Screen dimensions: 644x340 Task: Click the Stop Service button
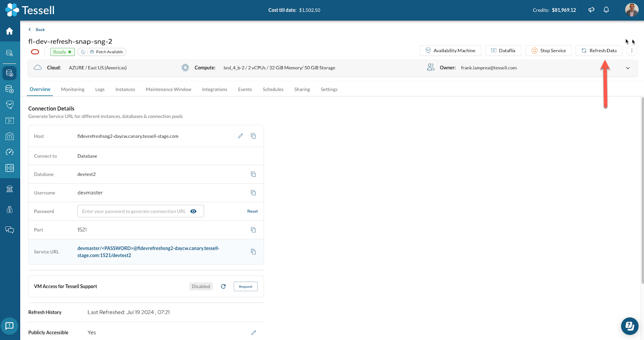[x=548, y=51]
